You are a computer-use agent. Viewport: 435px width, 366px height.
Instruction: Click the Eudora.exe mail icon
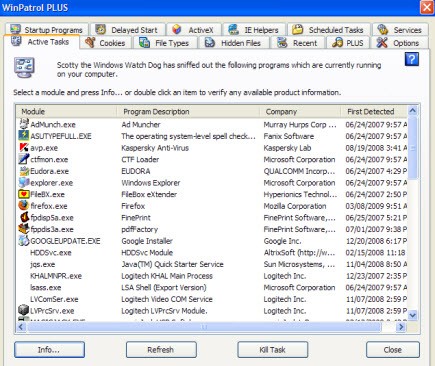(24, 171)
